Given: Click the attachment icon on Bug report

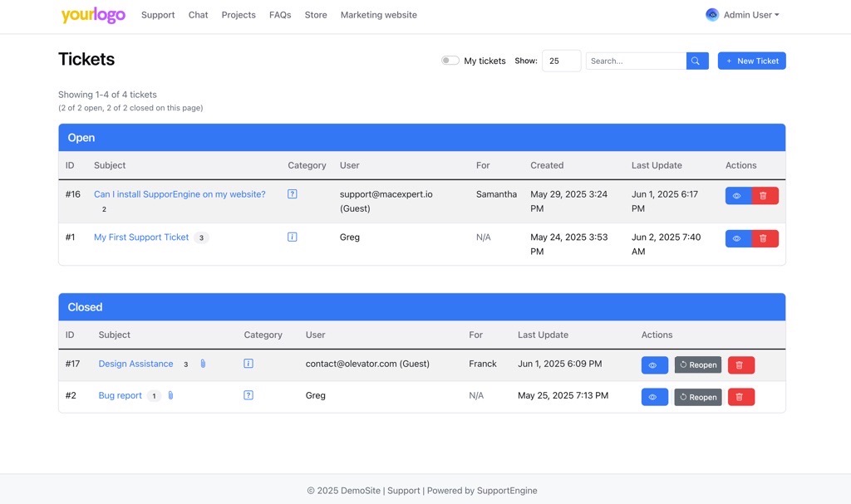Looking at the screenshot, I should pos(170,395).
